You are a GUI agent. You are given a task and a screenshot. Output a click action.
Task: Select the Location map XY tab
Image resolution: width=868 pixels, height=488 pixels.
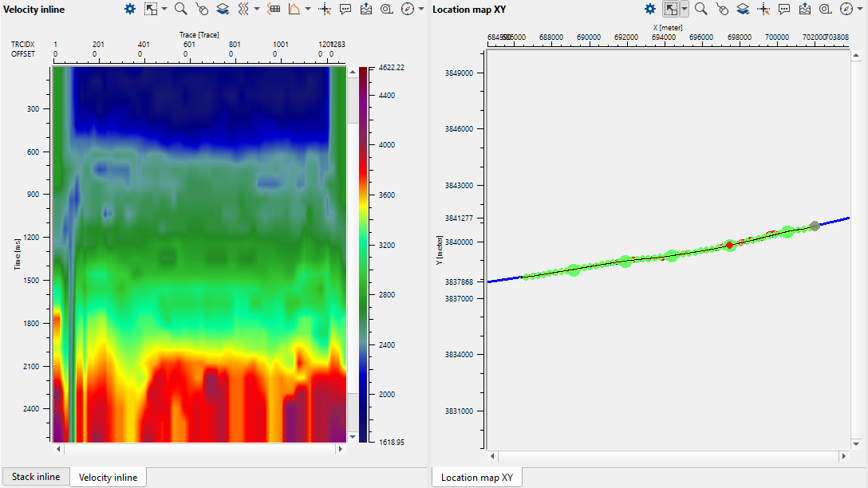[477, 478]
